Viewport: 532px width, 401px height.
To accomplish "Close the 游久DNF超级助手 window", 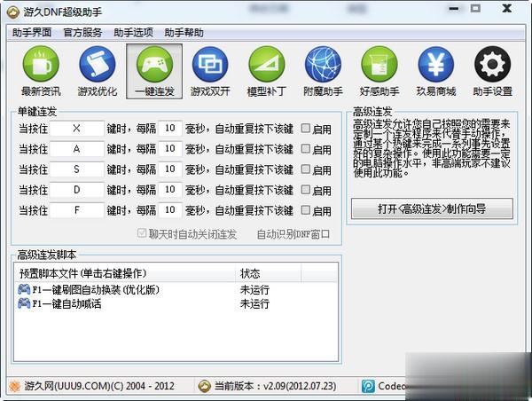I will pyautogui.click(x=507, y=8).
